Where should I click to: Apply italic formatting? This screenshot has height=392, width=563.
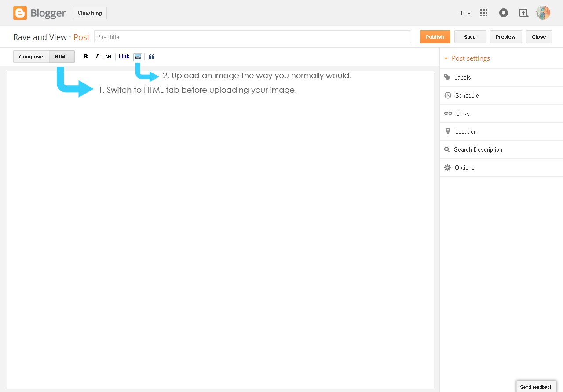click(97, 56)
